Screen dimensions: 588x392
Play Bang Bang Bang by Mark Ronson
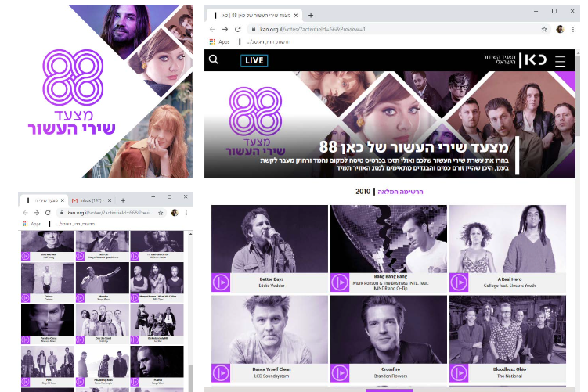click(340, 282)
